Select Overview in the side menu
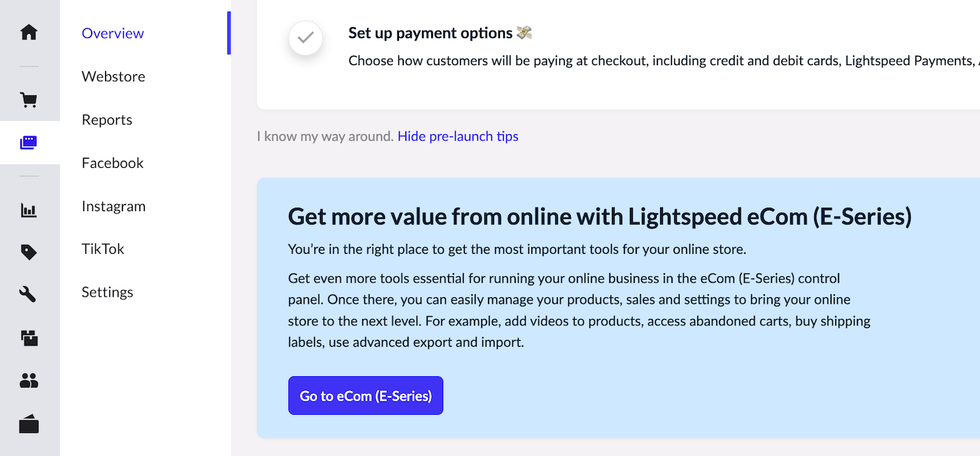The height and width of the screenshot is (456, 980). point(113,33)
